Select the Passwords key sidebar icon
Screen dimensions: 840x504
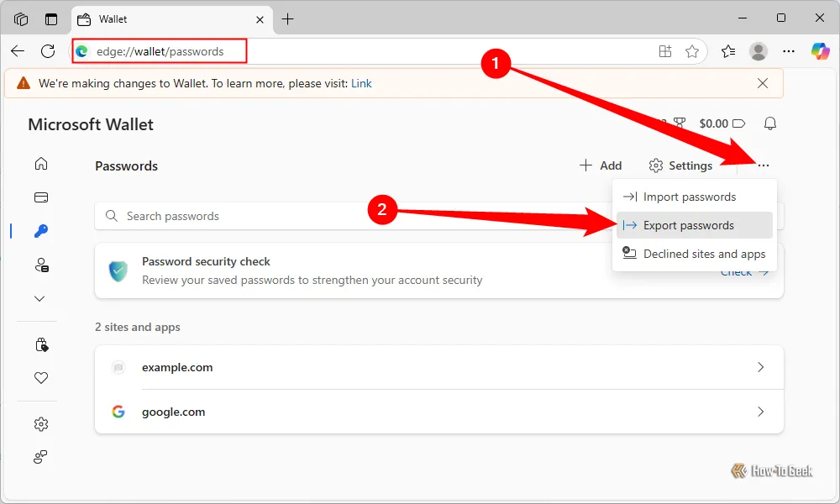tap(41, 231)
